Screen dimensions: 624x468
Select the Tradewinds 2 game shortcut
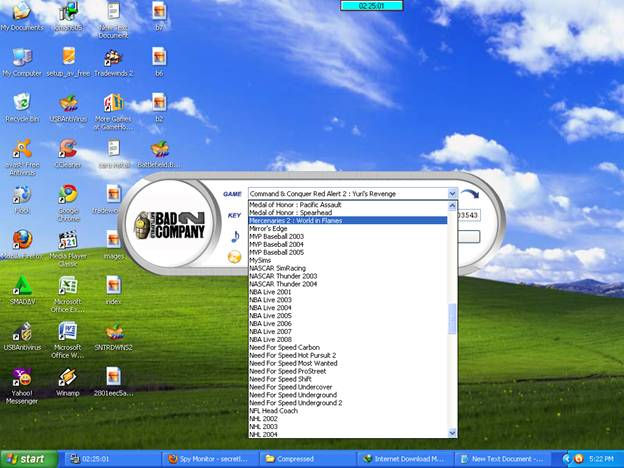point(113,62)
